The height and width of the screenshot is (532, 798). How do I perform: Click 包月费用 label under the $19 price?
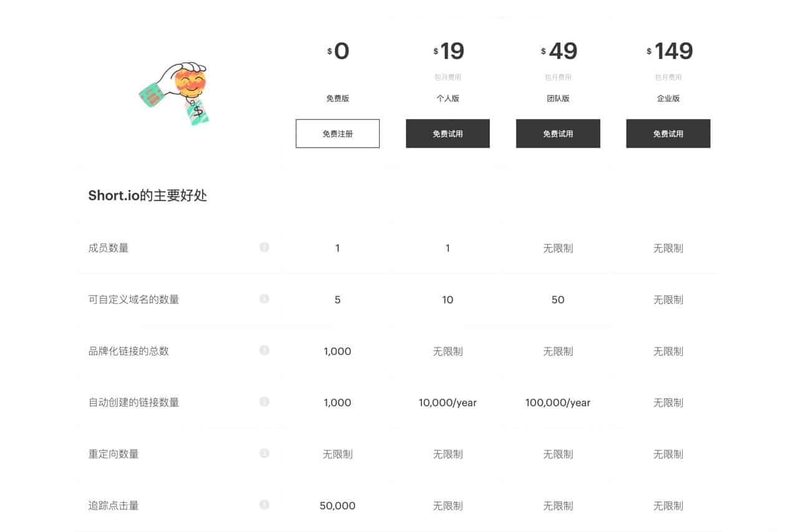[x=448, y=77]
